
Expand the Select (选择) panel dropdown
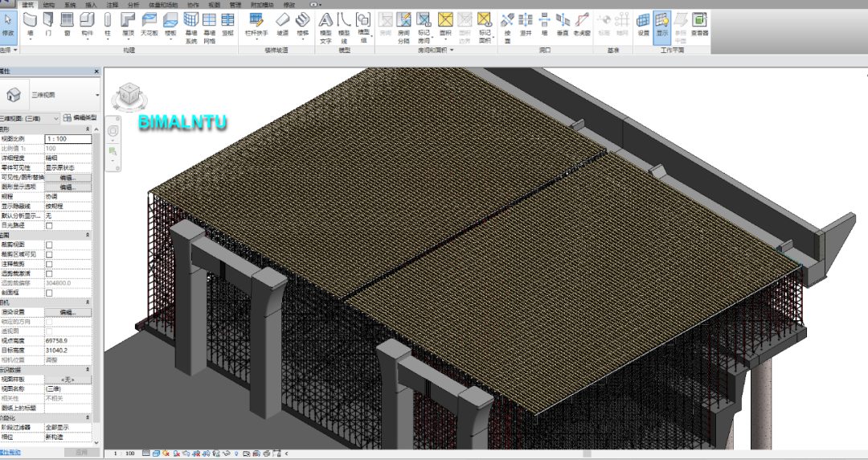click(x=9, y=50)
